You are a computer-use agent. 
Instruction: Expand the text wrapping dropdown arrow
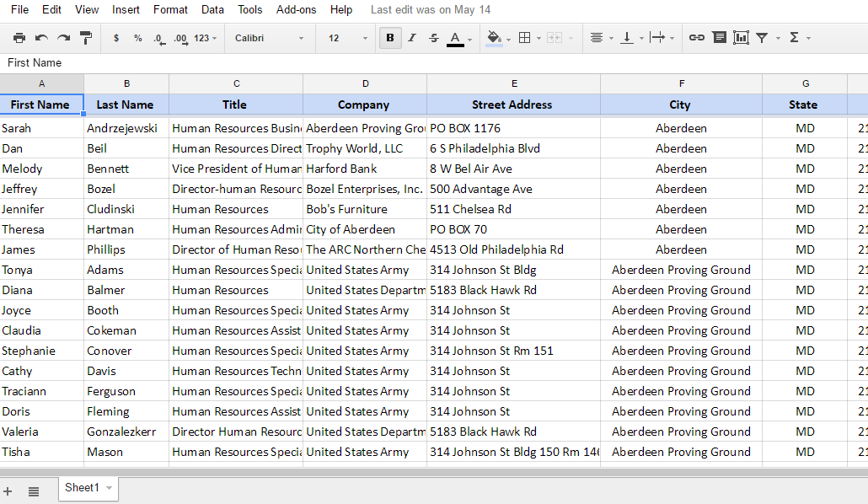(672, 38)
